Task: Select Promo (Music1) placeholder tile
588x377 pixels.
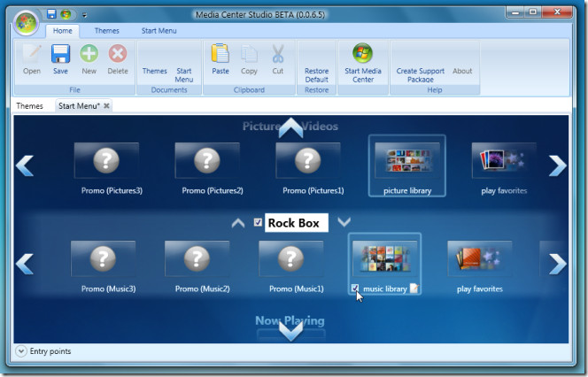Action: [290, 258]
